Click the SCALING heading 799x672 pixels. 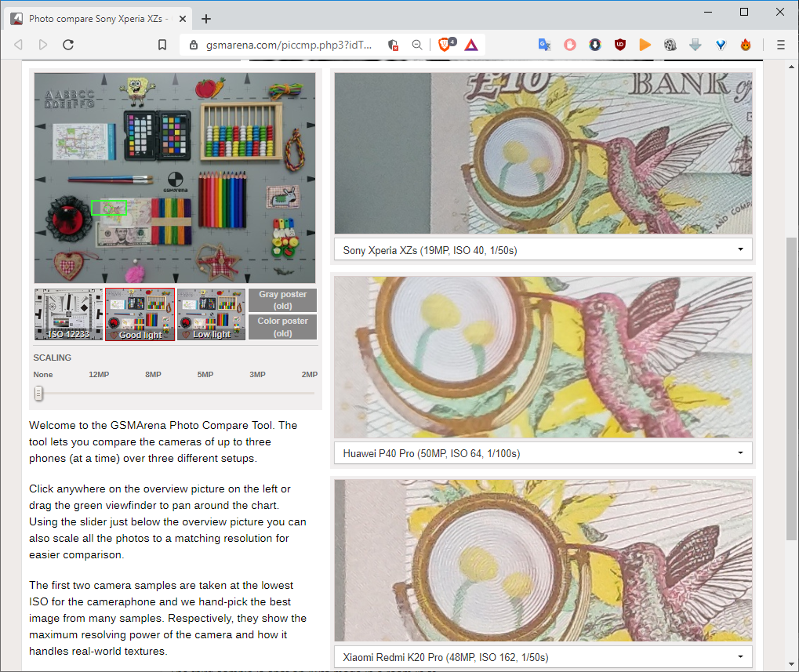point(53,358)
